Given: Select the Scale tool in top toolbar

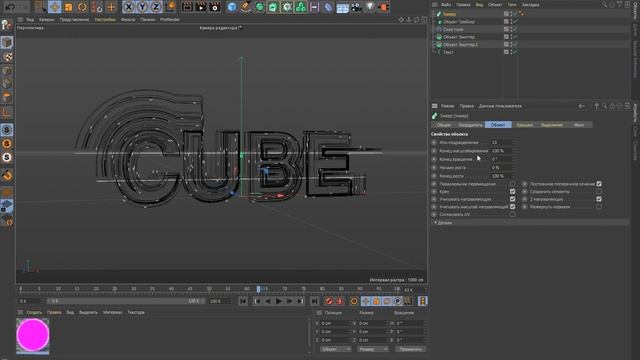Looking at the screenshot, I should [68, 7].
